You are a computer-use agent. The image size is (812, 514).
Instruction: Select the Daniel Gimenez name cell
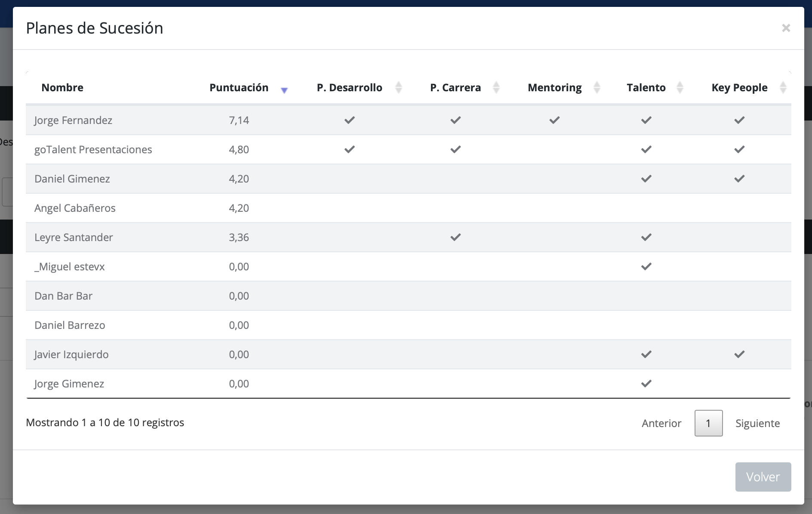72,179
